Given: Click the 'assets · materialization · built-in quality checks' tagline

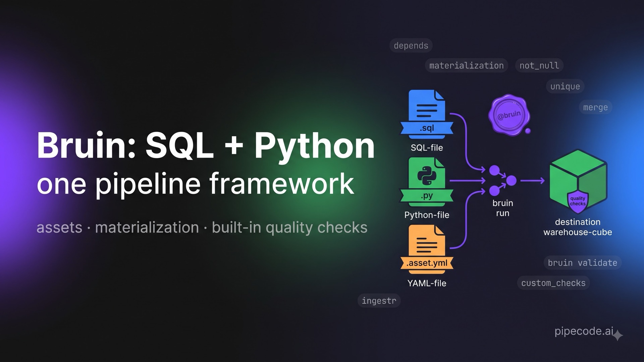Looking at the screenshot, I should click(202, 228).
